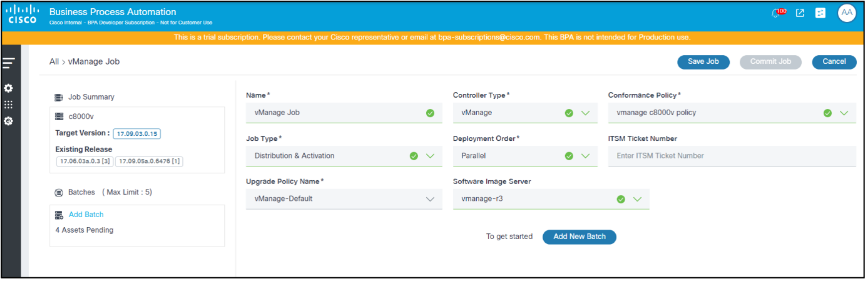Open the apps grid icon in sidebar
868x281 pixels.
(x=9, y=105)
